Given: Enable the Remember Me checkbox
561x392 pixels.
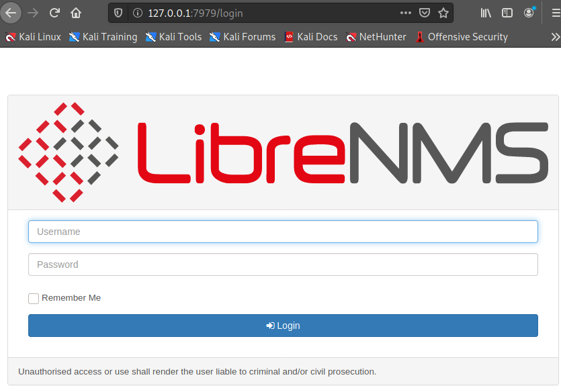Looking at the screenshot, I should tap(34, 299).
